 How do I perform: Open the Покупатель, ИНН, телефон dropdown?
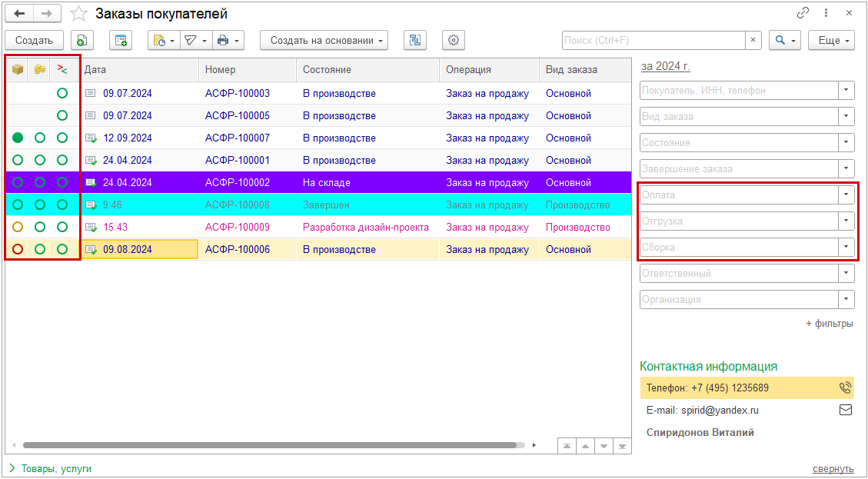click(846, 90)
